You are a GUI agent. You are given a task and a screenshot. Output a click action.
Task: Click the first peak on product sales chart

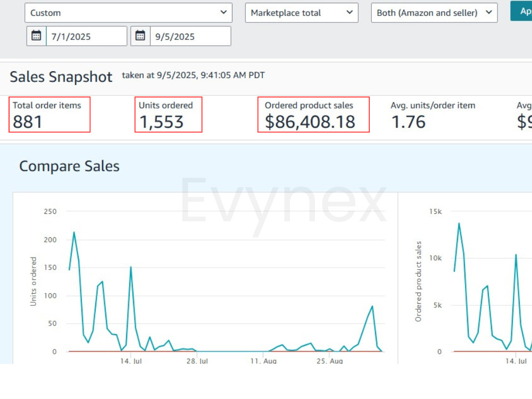pyautogui.click(x=459, y=223)
